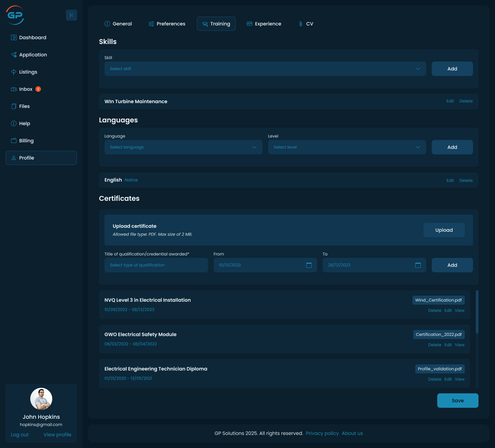Open the To date calendar icon
Image resolution: width=495 pixels, height=448 pixels.
[418, 265]
